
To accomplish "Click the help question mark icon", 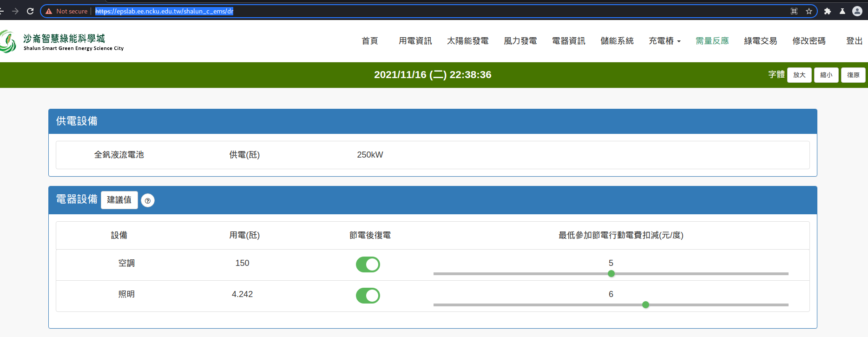I will pos(148,200).
